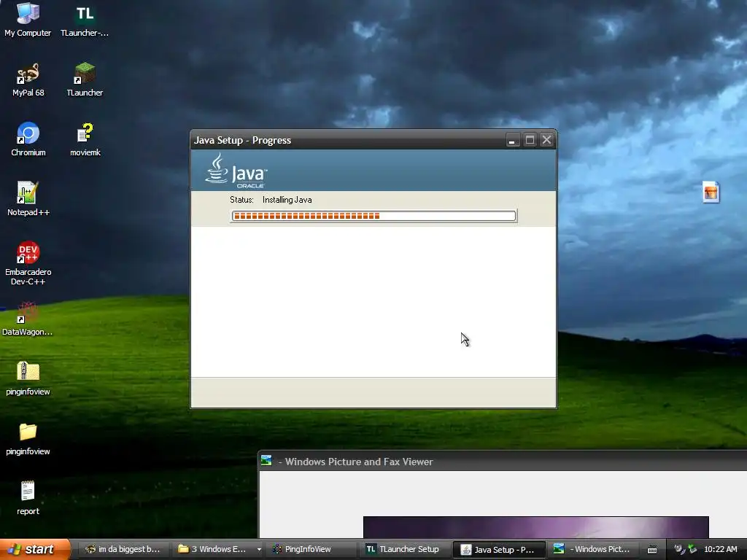Expand the grouped '3 Windows E...' taskbar button

259,549
